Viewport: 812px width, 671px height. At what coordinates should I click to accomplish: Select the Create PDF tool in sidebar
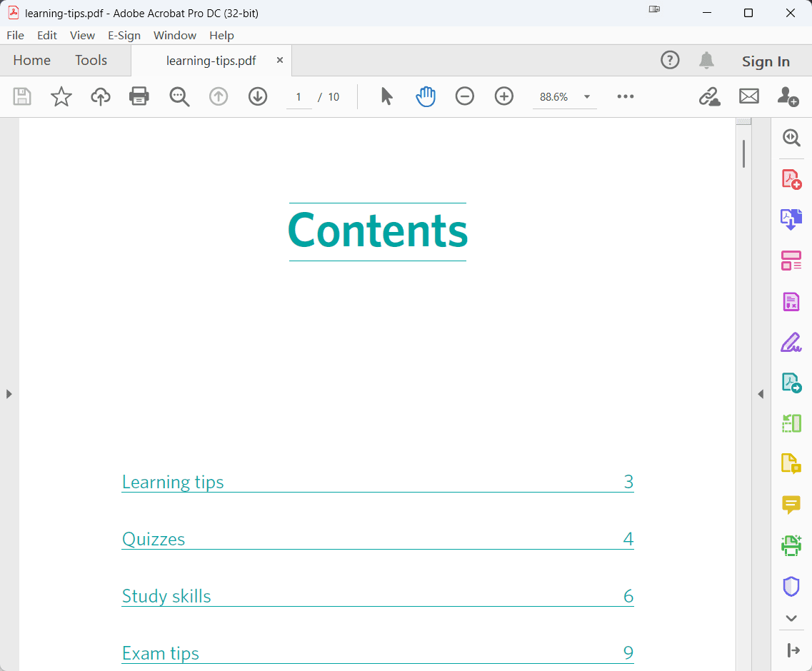click(791, 179)
